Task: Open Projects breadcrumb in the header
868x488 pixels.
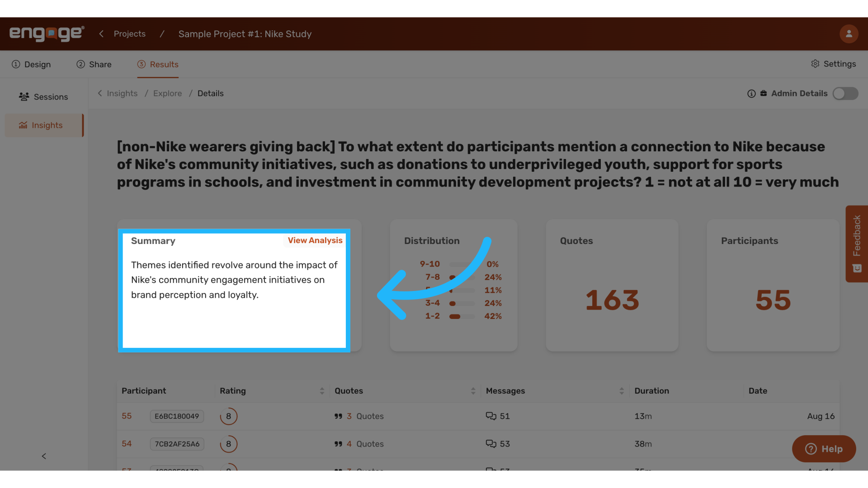Action: [130, 34]
